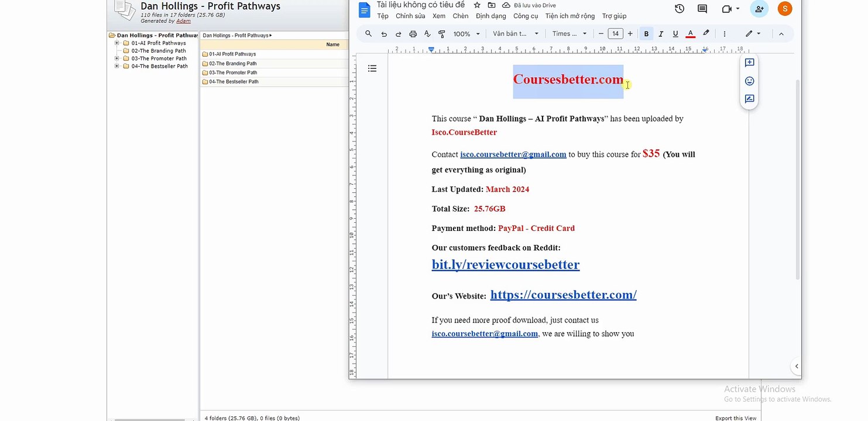Open the Công cụ menu
868x421 pixels.
coord(526,16)
